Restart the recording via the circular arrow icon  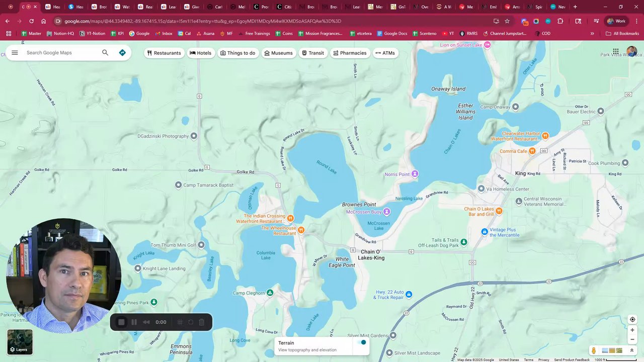[191, 322]
